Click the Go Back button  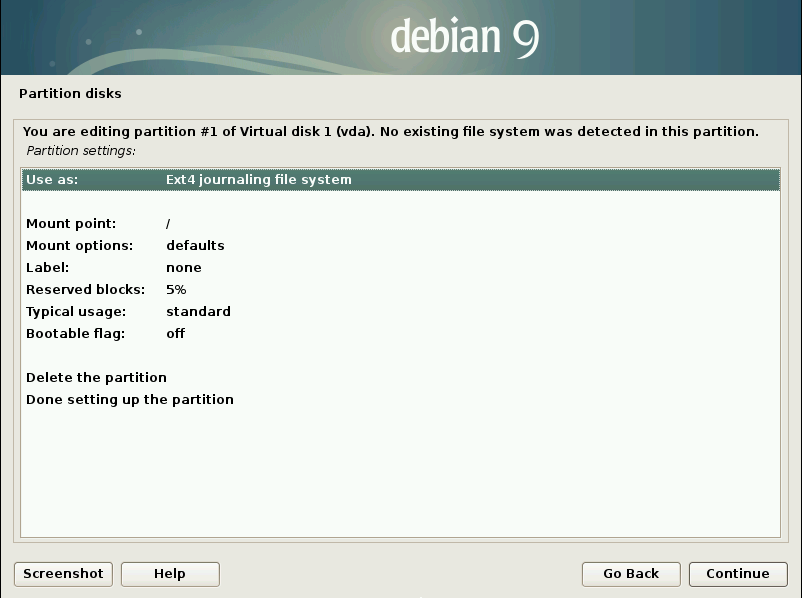click(631, 574)
